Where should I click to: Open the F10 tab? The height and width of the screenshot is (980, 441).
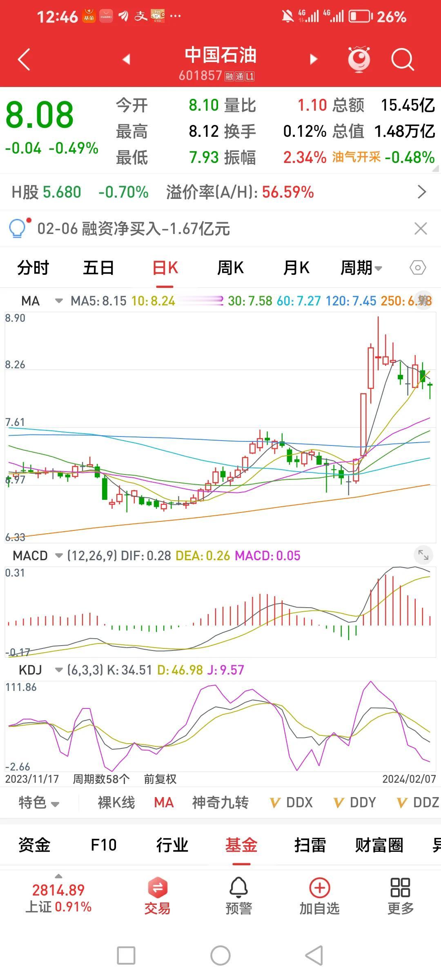pyautogui.click(x=103, y=845)
